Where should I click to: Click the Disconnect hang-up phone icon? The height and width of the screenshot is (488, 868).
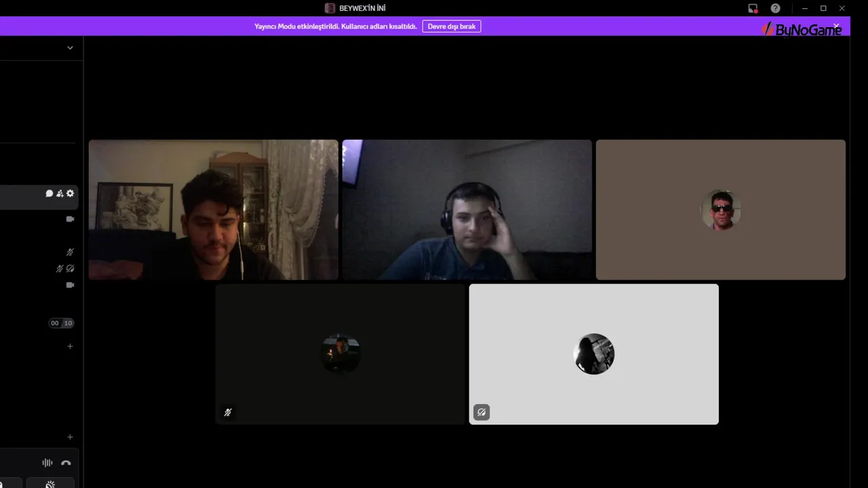[66, 463]
